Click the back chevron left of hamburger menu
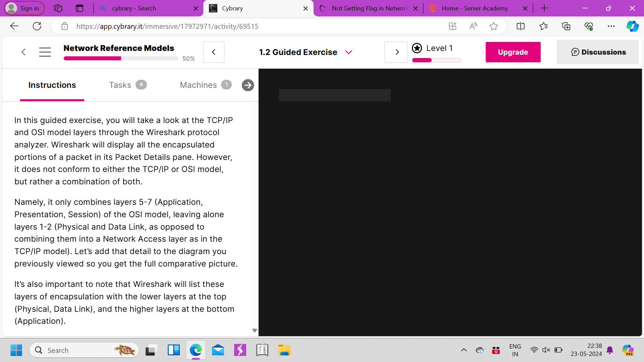This screenshot has width=644, height=362. tap(23, 52)
